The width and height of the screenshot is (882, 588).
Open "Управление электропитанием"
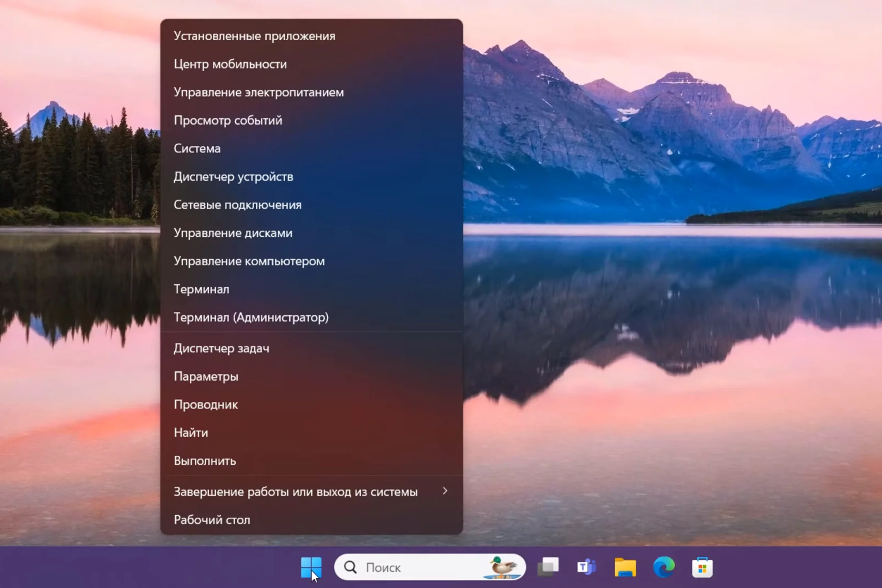tap(258, 92)
